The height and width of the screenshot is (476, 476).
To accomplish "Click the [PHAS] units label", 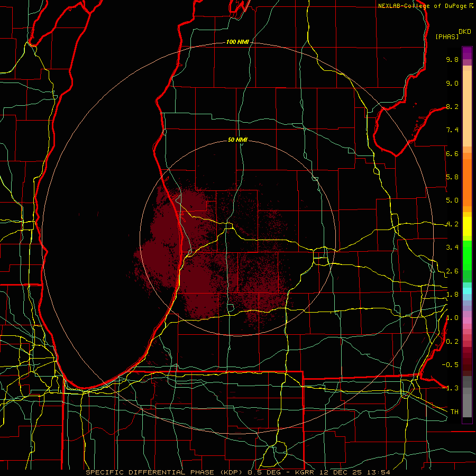I will [447, 36].
